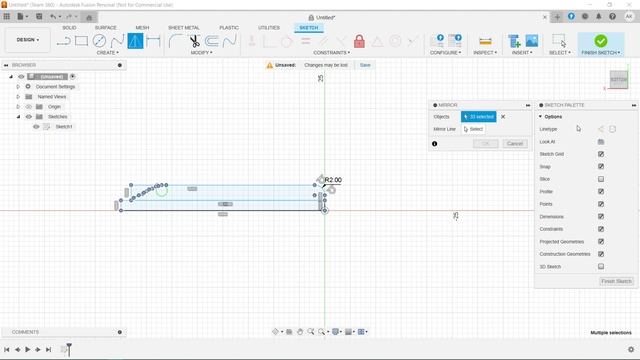Expand the Named Views tree node

[x=18, y=97]
